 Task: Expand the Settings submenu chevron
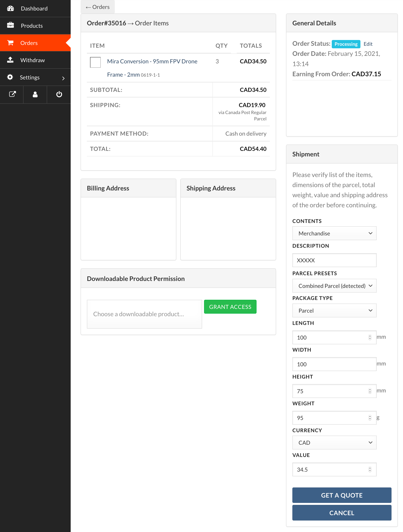[63, 78]
